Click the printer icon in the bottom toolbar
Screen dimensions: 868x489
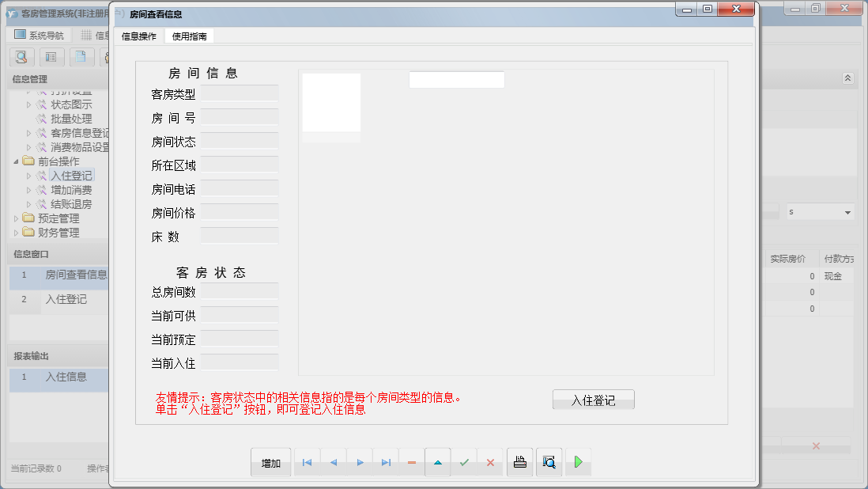click(x=520, y=462)
